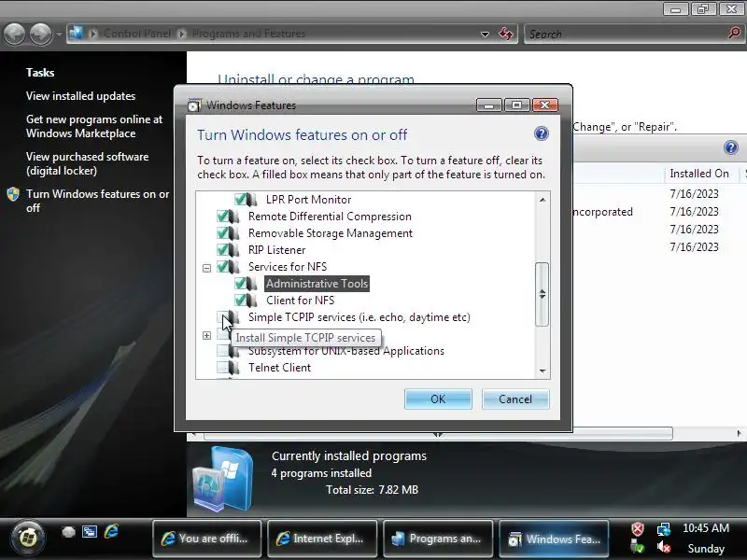Focus the Search box in Explorer

[x=627, y=34]
